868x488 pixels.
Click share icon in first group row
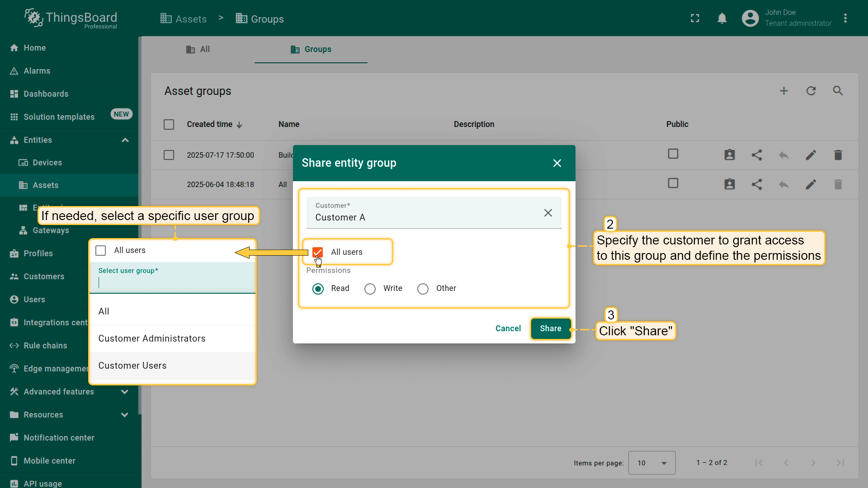757,155
